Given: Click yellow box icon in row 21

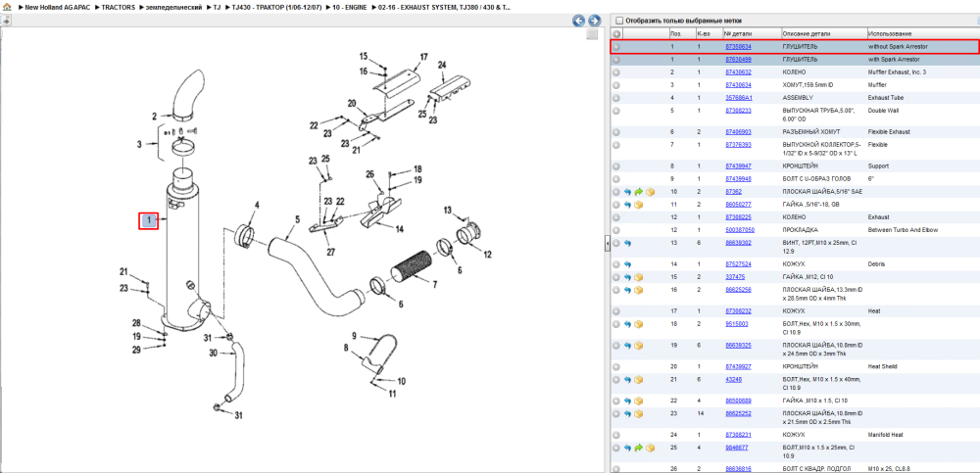Looking at the screenshot, I should point(639,379).
